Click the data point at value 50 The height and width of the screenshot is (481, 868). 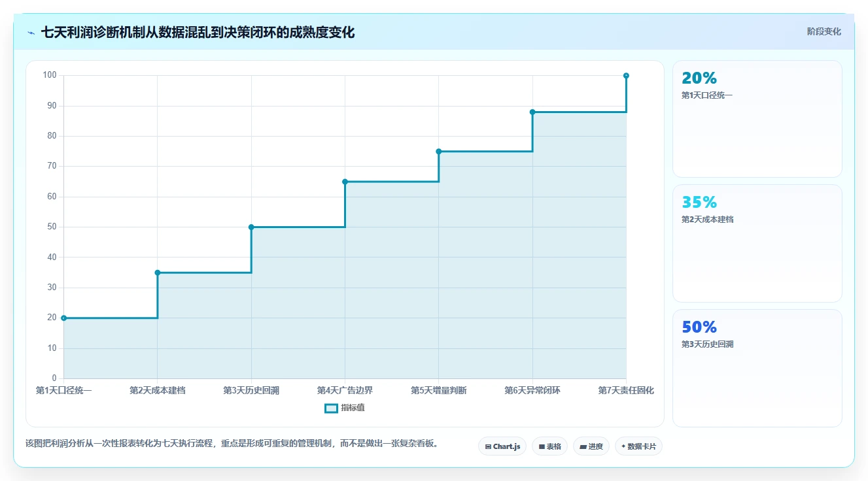point(251,227)
